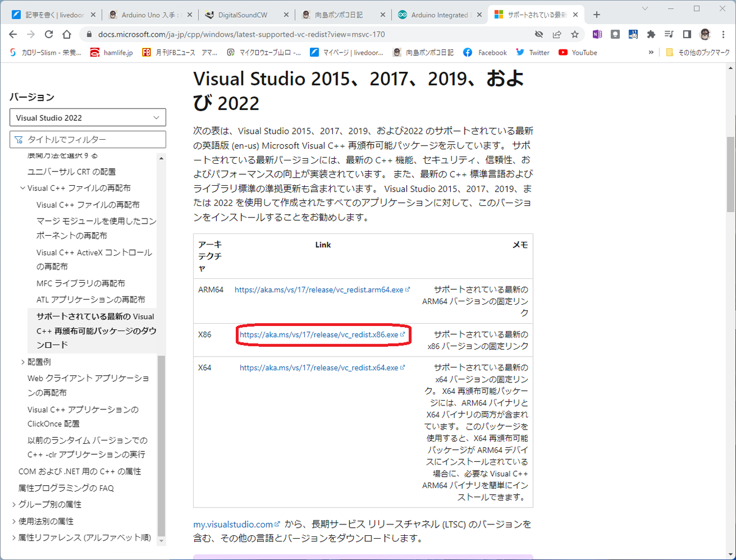The image size is (736, 560).
Task: Reload the current page
Action: click(x=49, y=34)
